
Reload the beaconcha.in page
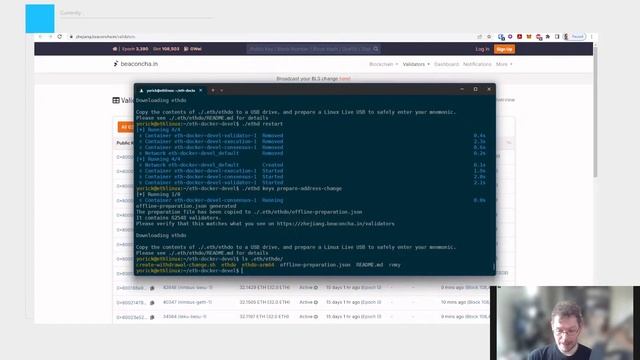(60, 36)
